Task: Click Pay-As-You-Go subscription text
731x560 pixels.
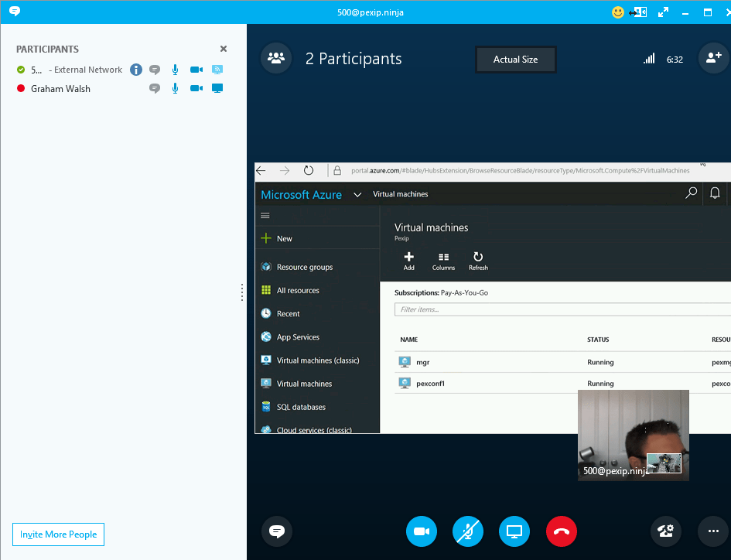Action: tap(464, 293)
